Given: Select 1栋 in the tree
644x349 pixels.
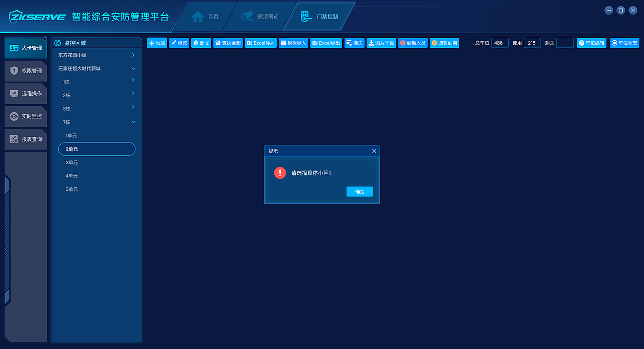Looking at the screenshot, I should click(67, 82).
